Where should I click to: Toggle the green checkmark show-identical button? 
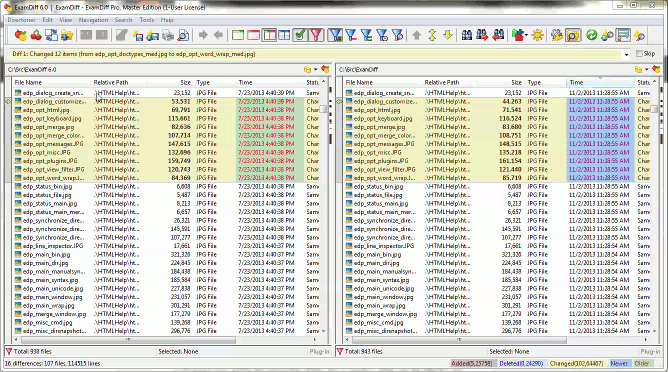pyautogui.click(x=300, y=35)
